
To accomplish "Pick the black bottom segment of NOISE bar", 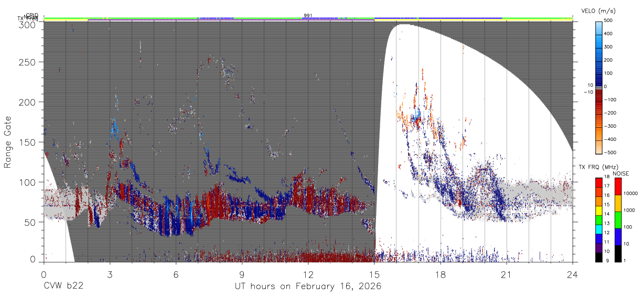I will [617, 254].
